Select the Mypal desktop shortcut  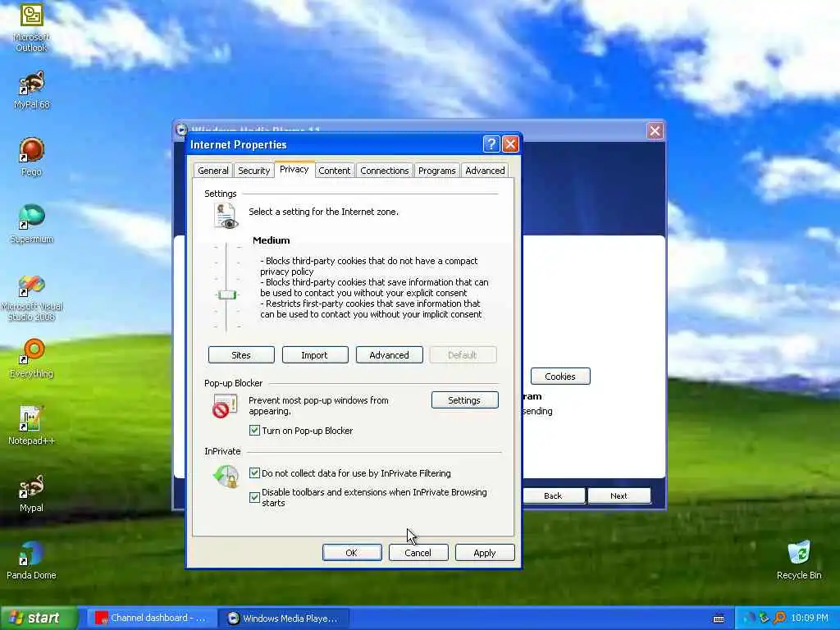click(x=31, y=493)
